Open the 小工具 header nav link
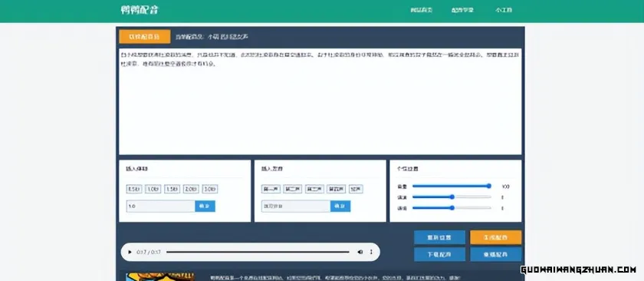 [x=503, y=10]
